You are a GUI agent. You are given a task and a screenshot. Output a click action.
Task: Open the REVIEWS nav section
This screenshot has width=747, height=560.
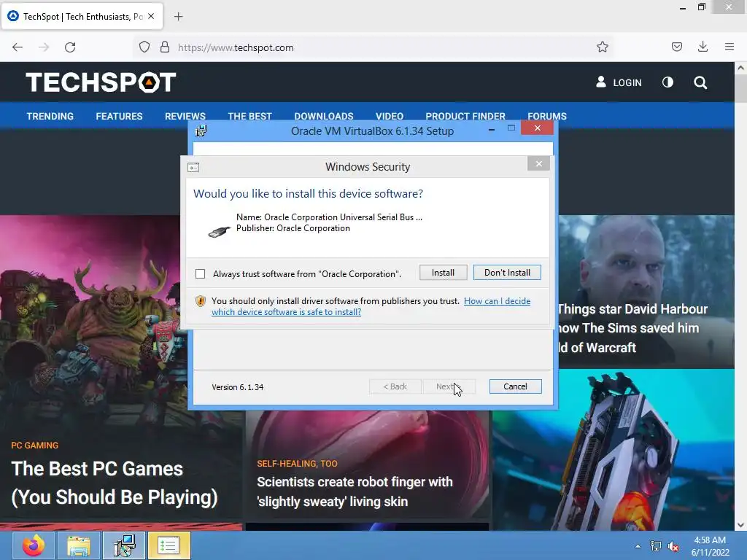(185, 116)
